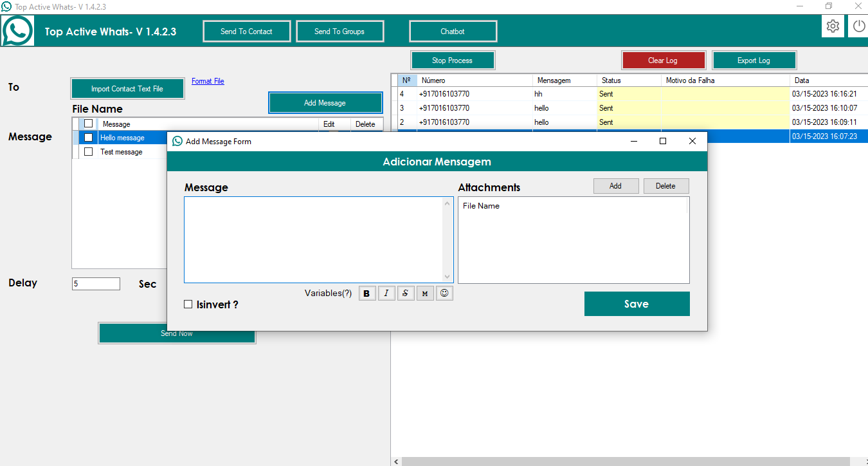Tick the Test message row checkbox

click(x=88, y=152)
